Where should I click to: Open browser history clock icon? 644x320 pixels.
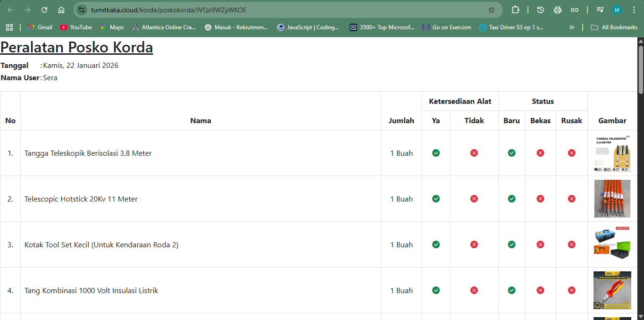click(x=541, y=10)
